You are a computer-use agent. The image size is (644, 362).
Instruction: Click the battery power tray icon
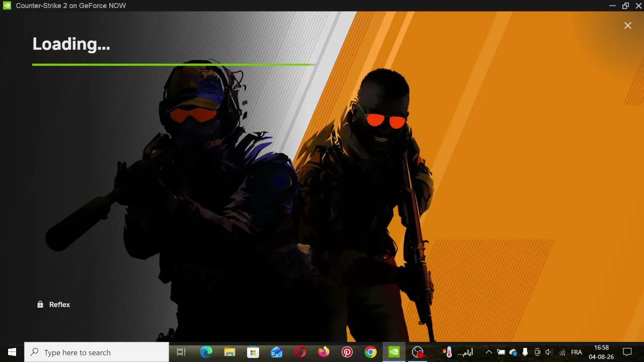(501, 352)
